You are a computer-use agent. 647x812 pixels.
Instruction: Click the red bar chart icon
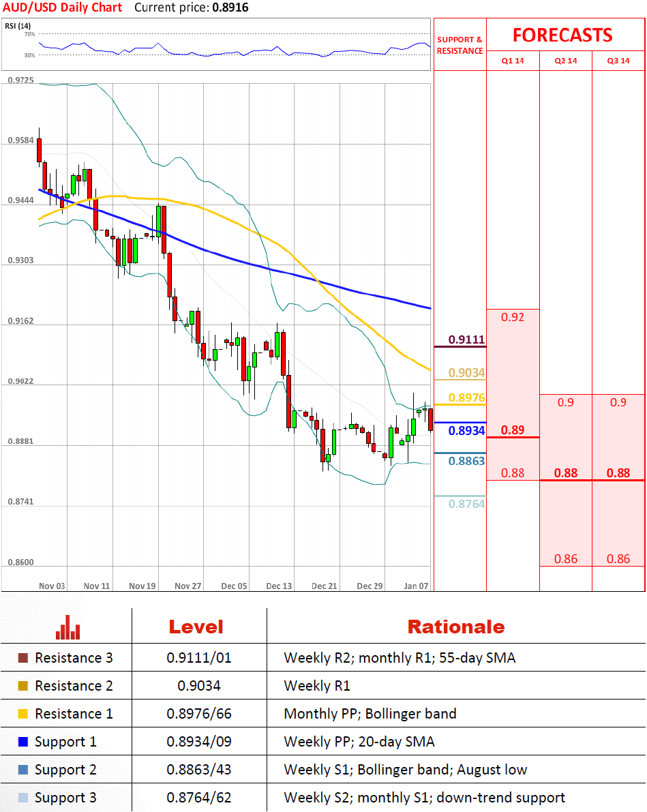point(68,627)
